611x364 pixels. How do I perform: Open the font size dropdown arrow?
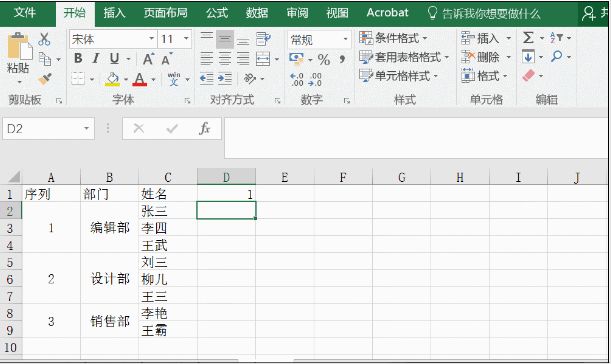point(186,39)
